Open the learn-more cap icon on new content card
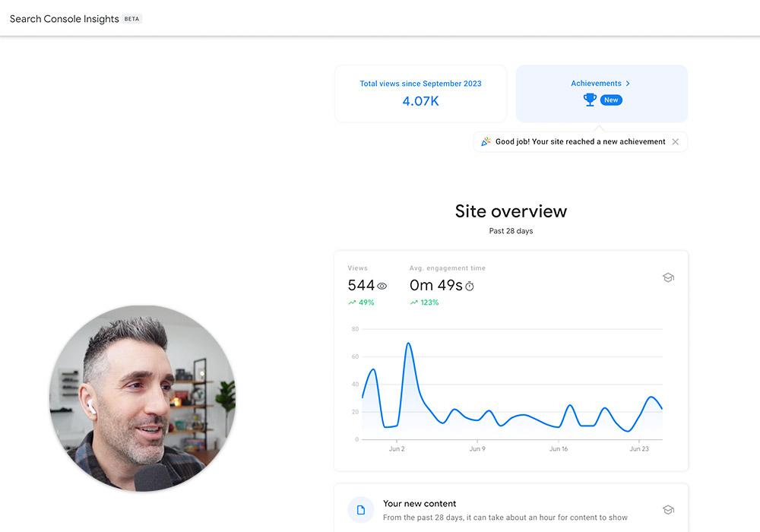This screenshot has width=760, height=532. pos(668,510)
